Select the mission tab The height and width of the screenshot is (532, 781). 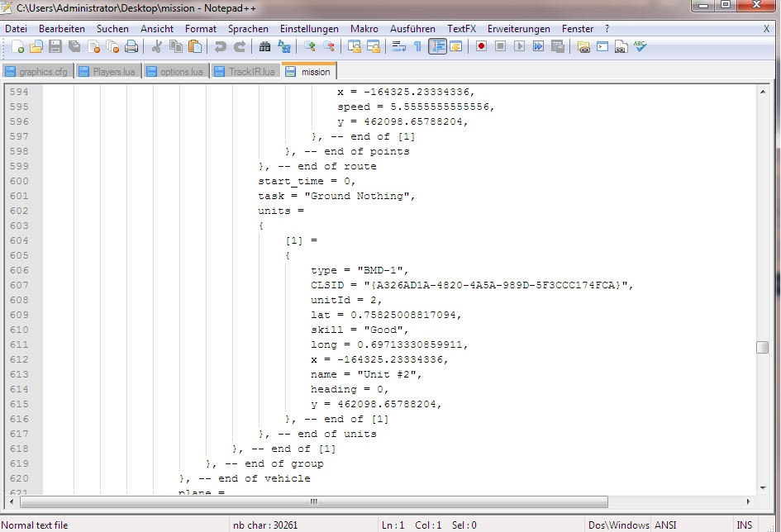pos(309,71)
